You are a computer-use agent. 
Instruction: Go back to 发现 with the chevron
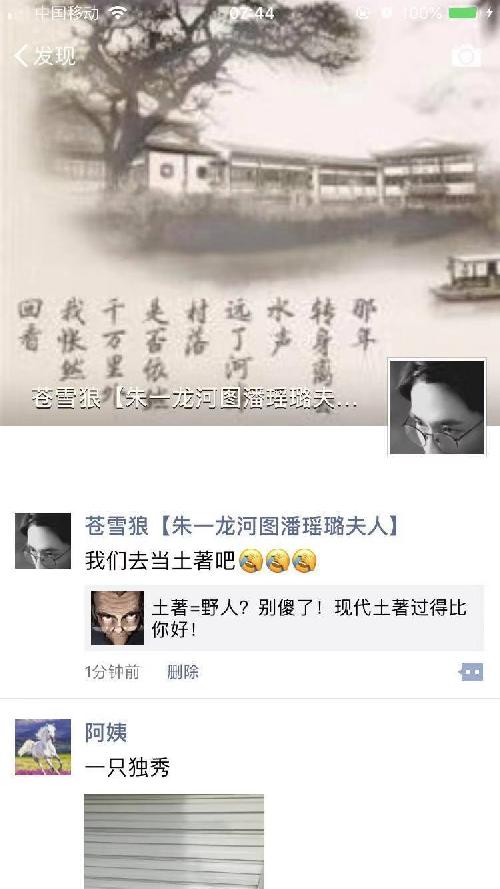pos(21,56)
